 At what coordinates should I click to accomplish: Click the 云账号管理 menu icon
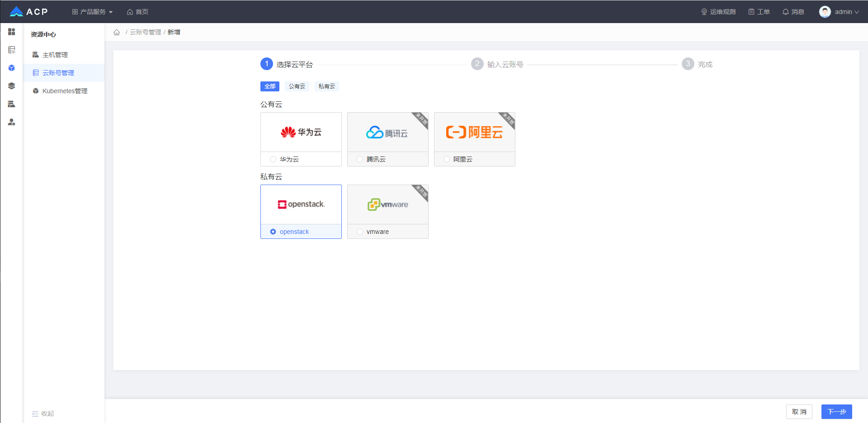(x=36, y=73)
